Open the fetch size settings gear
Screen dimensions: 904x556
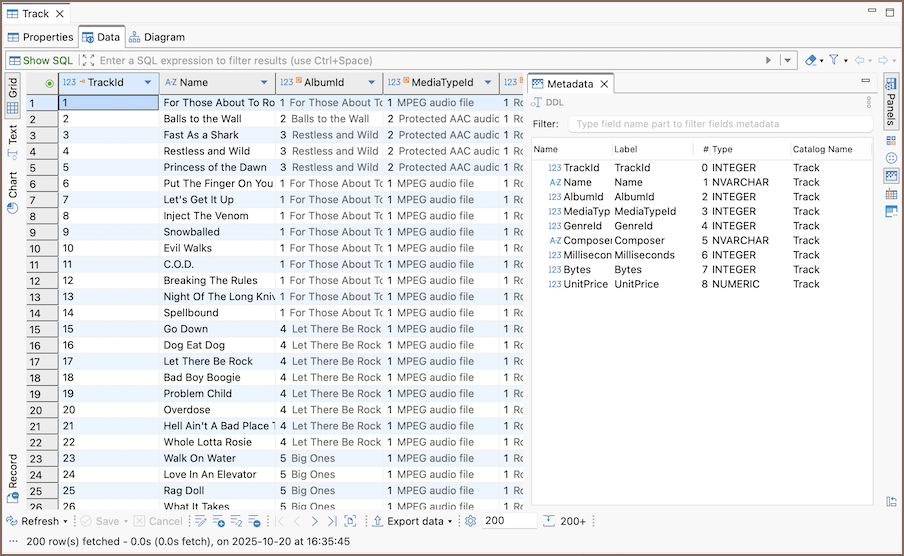470,521
